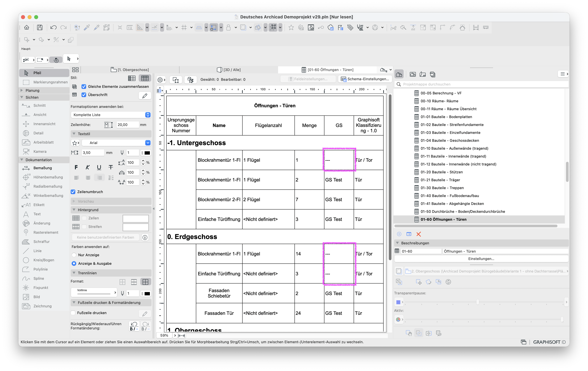Image resolution: width=588 pixels, height=371 pixels.
Task: Open the schedule settings gear icon
Action: tap(161, 80)
